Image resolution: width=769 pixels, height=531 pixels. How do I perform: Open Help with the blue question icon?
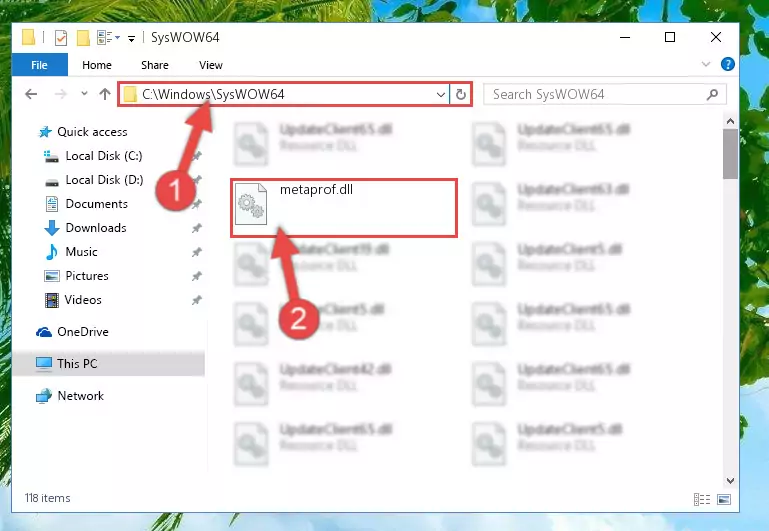[728, 64]
